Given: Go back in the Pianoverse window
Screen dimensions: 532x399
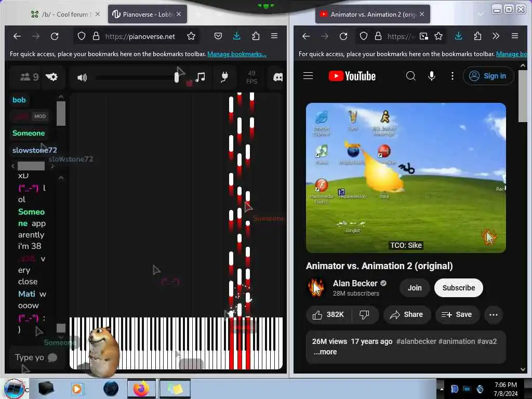Looking at the screenshot, I should (x=17, y=36).
